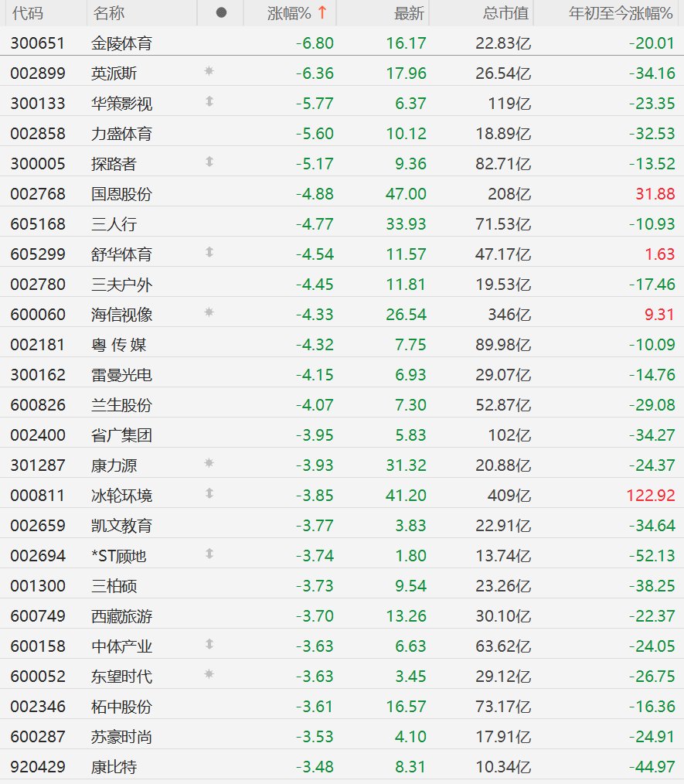Click the 1.63 year-to-date value

(659, 254)
